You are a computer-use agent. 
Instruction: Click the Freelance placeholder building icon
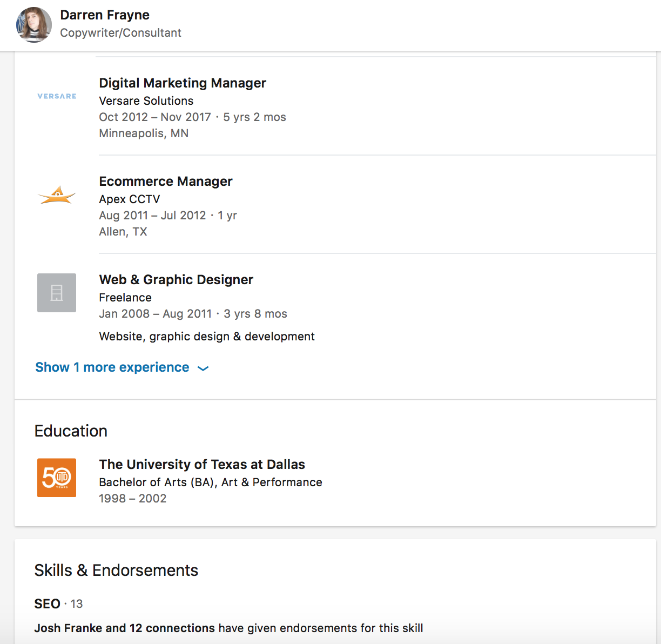(x=57, y=293)
